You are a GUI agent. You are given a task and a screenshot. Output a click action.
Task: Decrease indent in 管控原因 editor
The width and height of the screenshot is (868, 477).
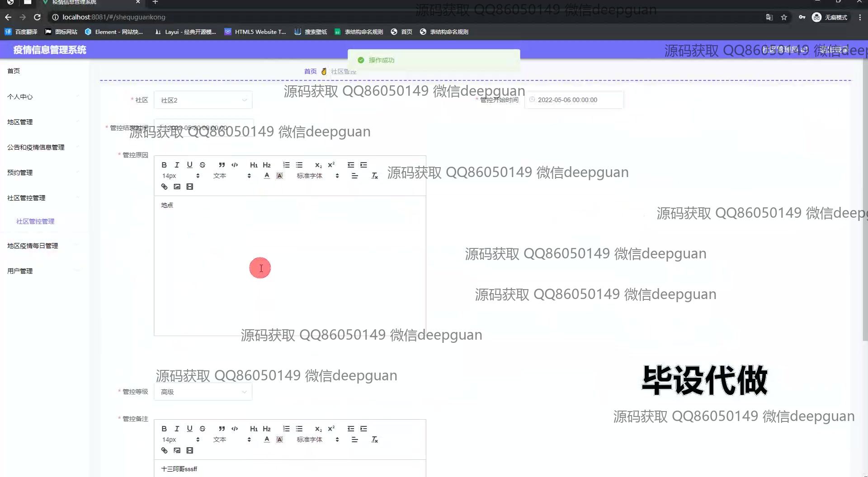coord(351,165)
